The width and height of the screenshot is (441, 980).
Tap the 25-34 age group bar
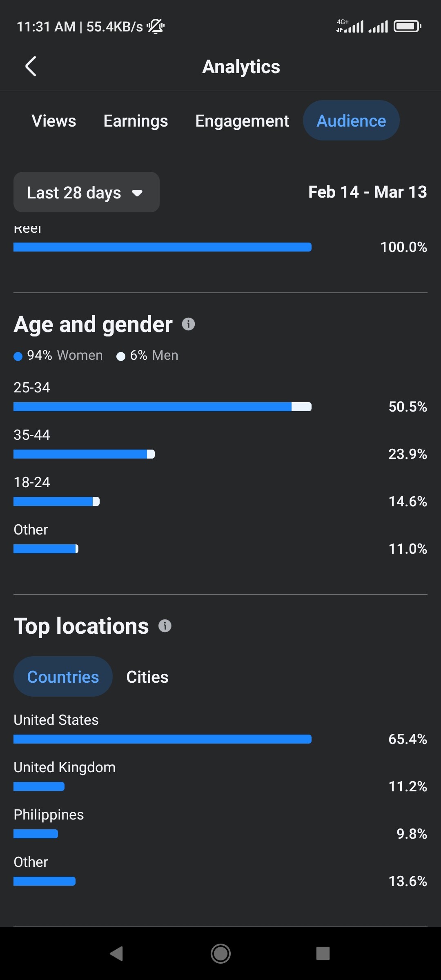tap(163, 407)
